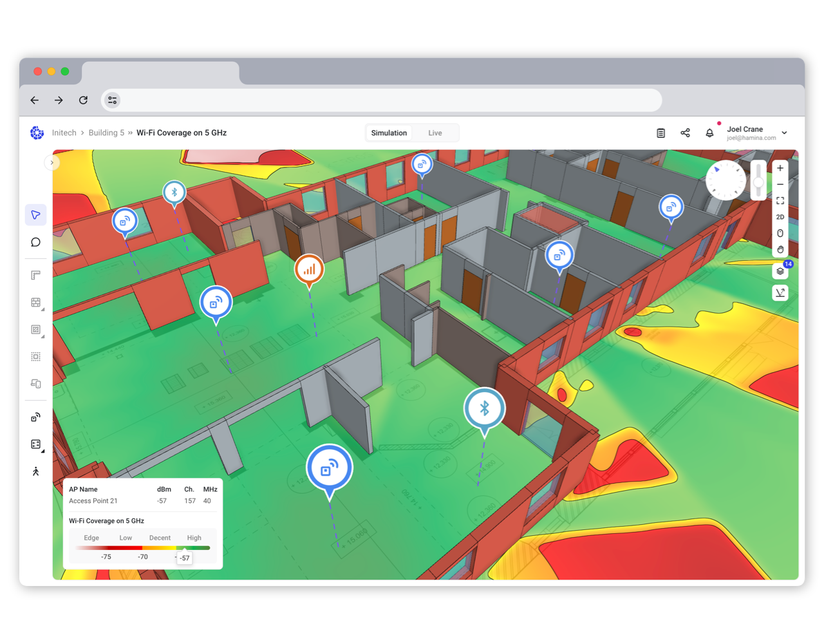The width and height of the screenshot is (824, 644).
Task: Enable the hand pan mode
Action: point(780,251)
